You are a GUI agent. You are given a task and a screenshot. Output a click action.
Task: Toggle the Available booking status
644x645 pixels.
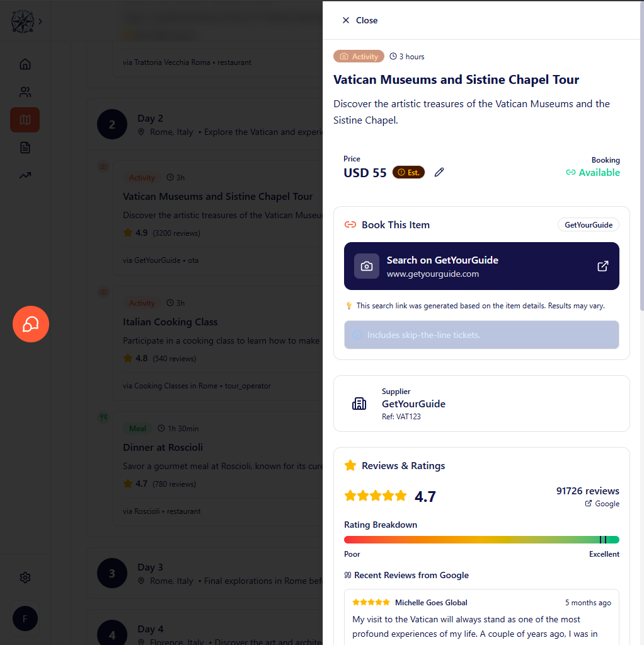[x=592, y=172]
